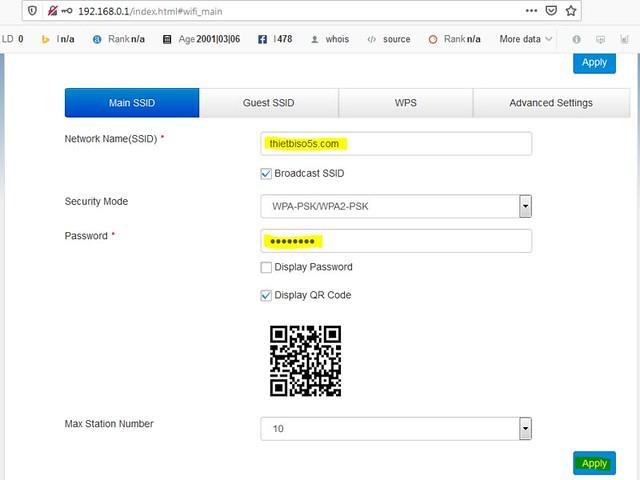Click the shield tracking protection icon
This screenshot has height=480, width=640.
(32, 11)
